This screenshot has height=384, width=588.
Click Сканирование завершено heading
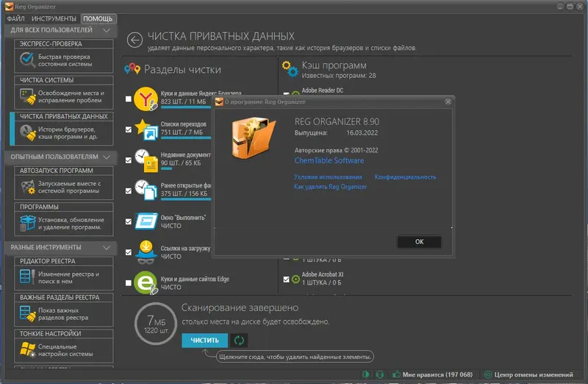[x=240, y=307]
